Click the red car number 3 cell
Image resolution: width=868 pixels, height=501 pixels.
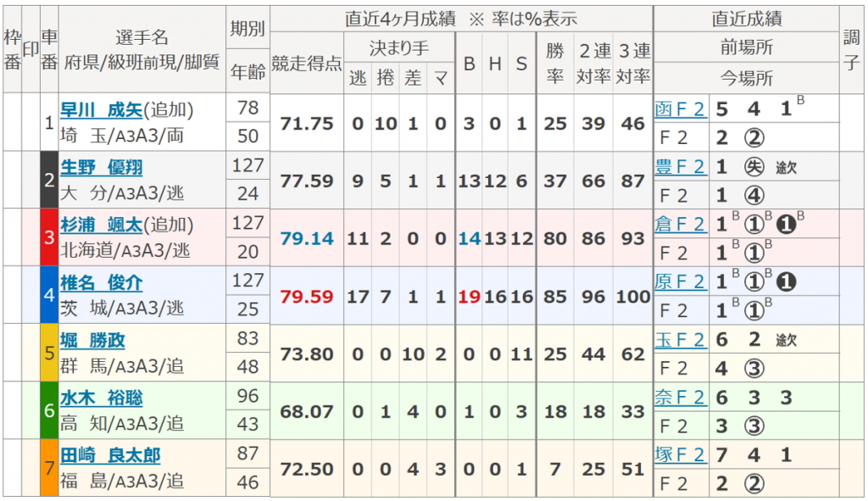tap(49, 237)
